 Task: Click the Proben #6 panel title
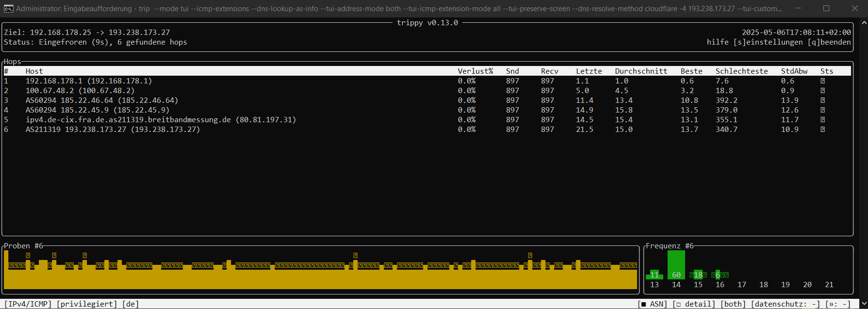click(23, 246)
